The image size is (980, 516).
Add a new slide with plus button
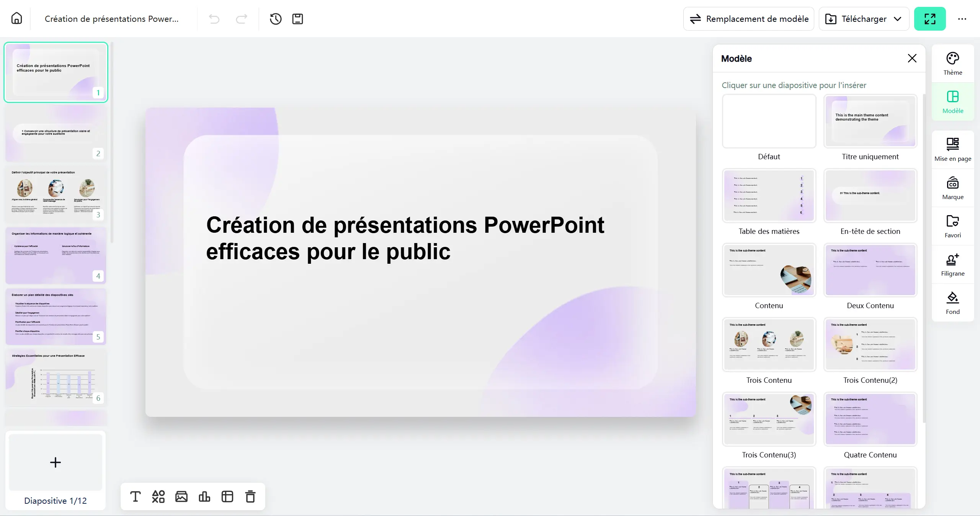pyautogui.click(x=56, y=462)
